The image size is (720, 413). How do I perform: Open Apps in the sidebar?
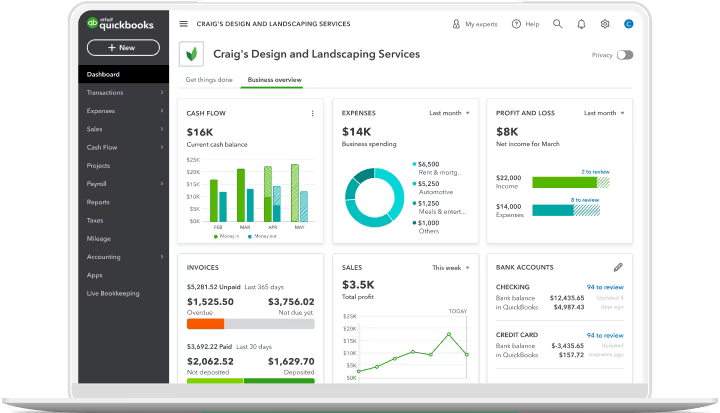pyautogui.click(x=124, y=275)
